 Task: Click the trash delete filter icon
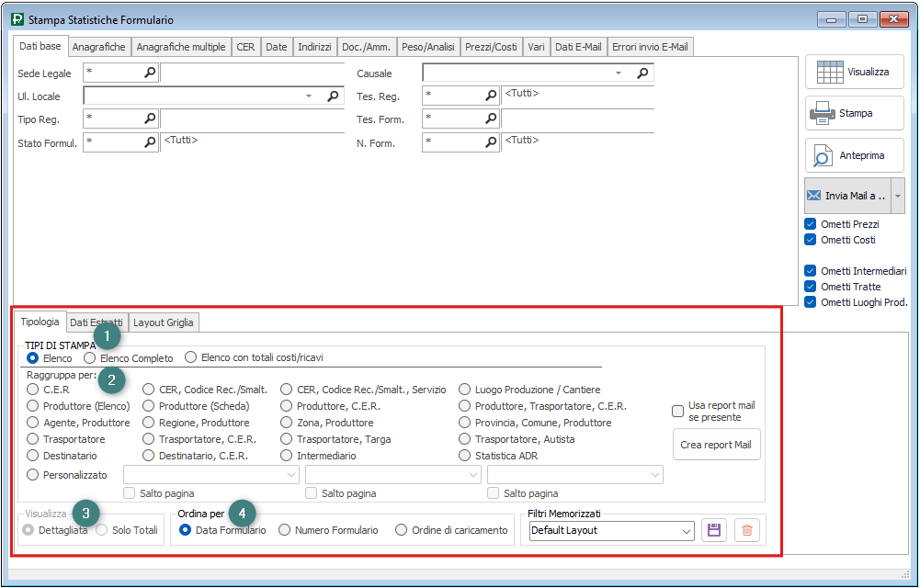click(747, 530)
